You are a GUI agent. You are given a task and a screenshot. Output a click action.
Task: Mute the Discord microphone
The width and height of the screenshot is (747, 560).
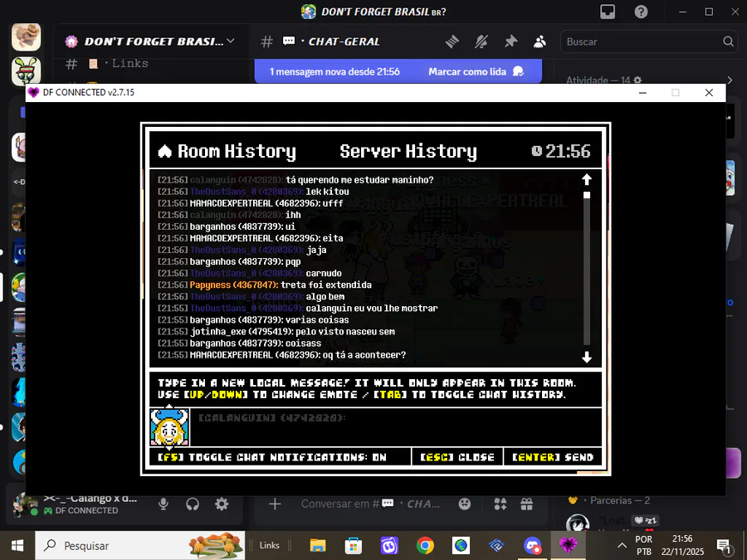click(x=164, y=504)
